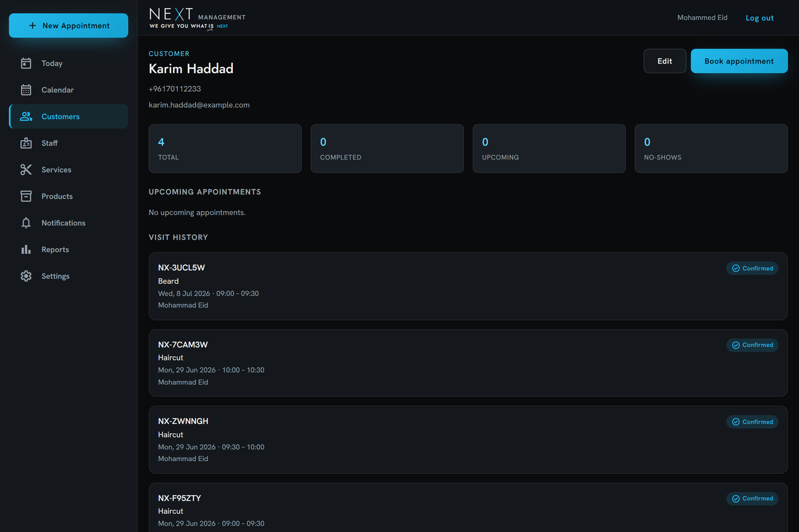Click the plus icon on New Appointment
799x532 pixels.
click(32, 26)
